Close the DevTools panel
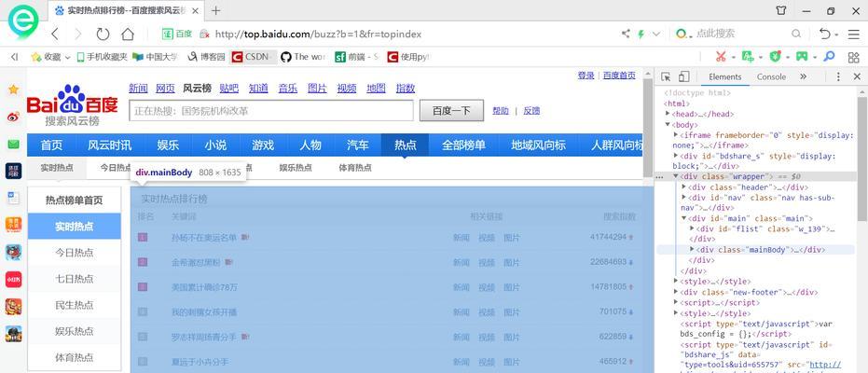 (857, 76)
